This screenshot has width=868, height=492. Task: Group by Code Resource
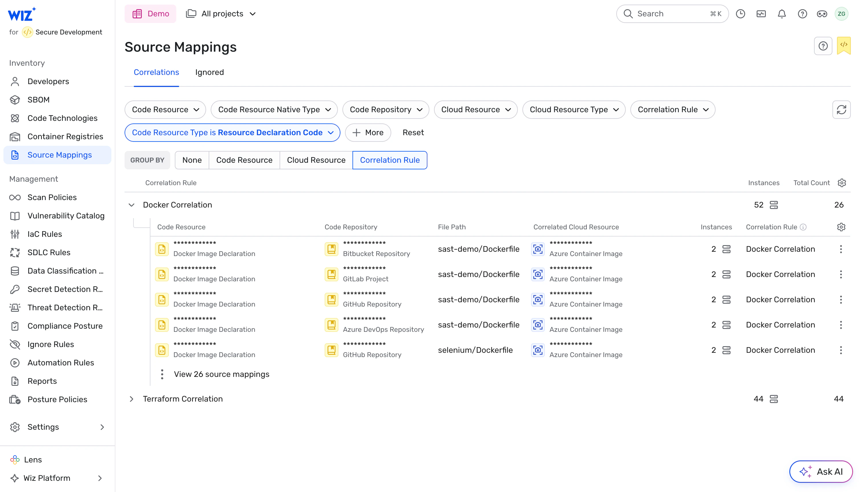(x=244, y=160)
